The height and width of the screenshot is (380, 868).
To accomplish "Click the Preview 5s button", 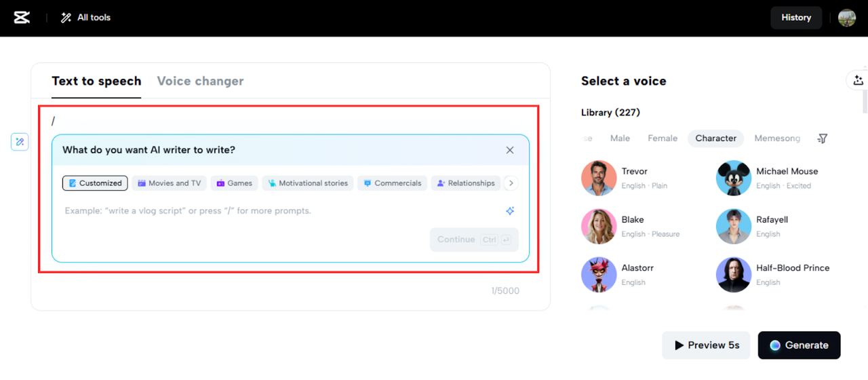I will pyautogui.click(x=706, y=345).
